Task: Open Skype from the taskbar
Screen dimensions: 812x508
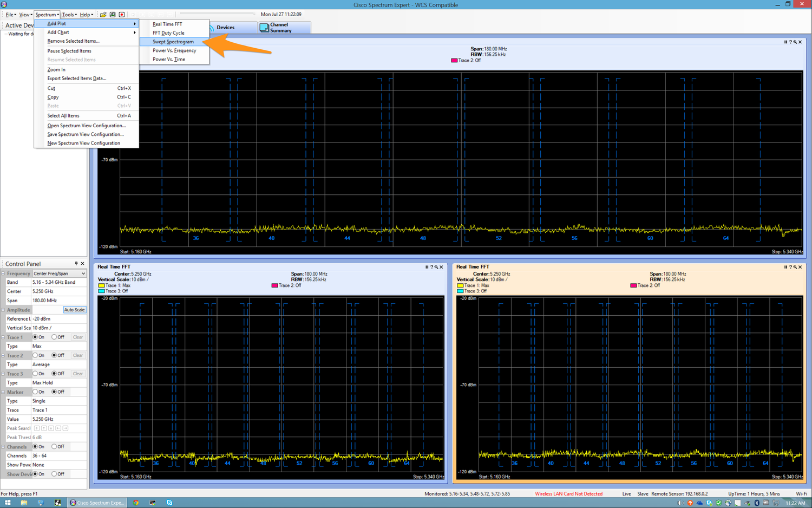Action: [x=169, y=503]
